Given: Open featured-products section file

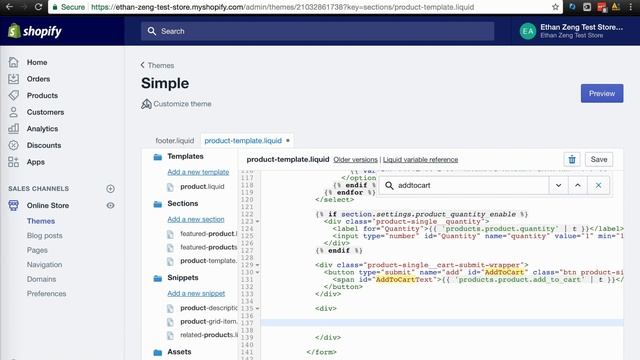Looking at the screenshot, I should click(208, 247).
